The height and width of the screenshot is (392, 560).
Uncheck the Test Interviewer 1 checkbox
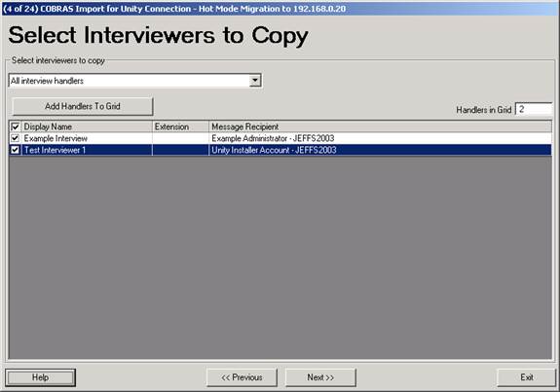point(15,150)
